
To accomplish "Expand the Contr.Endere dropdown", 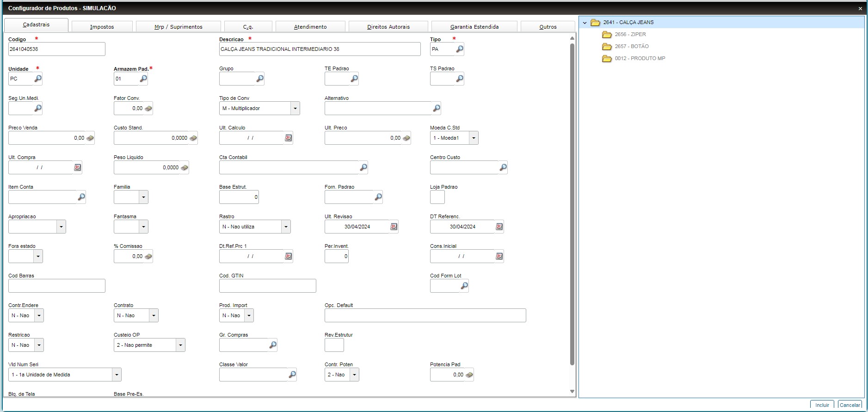I will 39,315.
